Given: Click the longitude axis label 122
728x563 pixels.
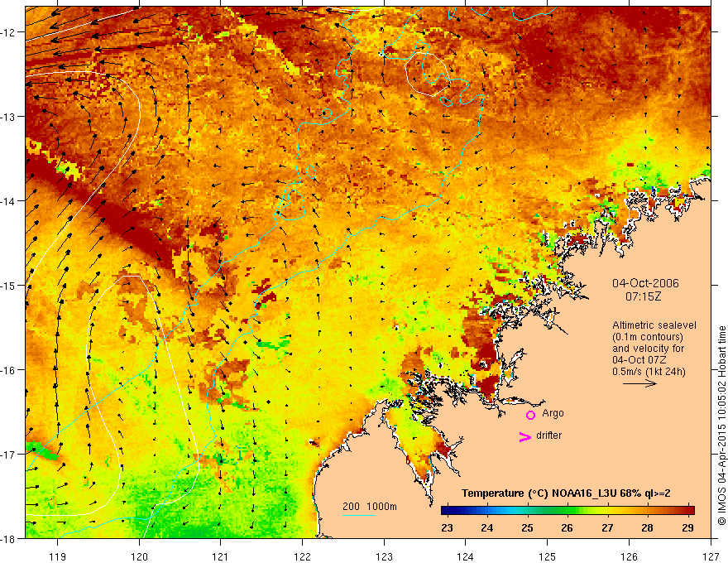Looking at the screenshot, I should [302, 556].
